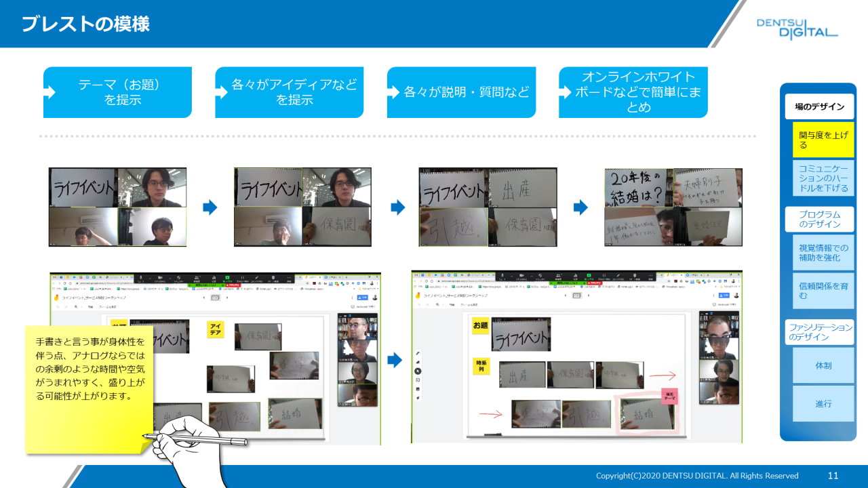This screenshot has height=488, width=868.
Task: Click the highlighted select arrow tool in Jamboard
Action: click(418, 371)
